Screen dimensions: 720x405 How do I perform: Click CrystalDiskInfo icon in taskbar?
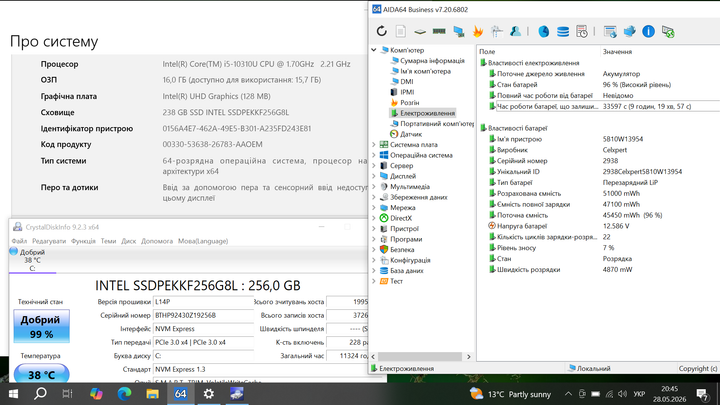pyautogui.click(x=237, y=394)
